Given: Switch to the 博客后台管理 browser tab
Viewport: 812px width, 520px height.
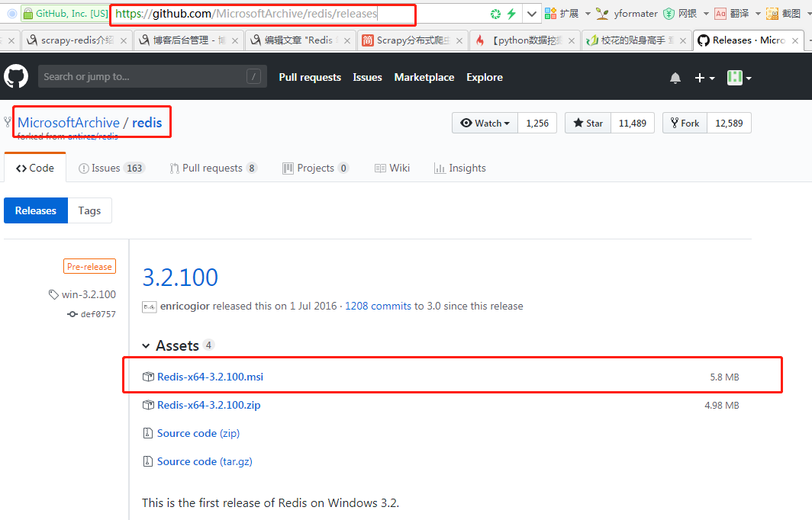Looking at the screenshot, I should pos(189,40).
